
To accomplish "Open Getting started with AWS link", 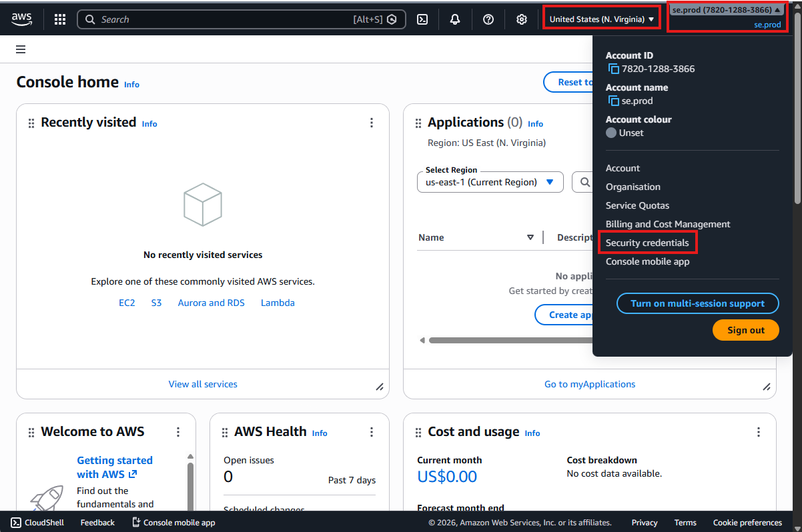I will [115, 467].
